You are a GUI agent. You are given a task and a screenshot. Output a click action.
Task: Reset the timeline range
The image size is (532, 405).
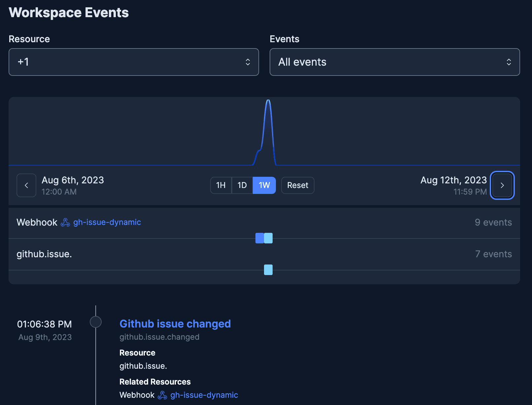tap(297, 185)
